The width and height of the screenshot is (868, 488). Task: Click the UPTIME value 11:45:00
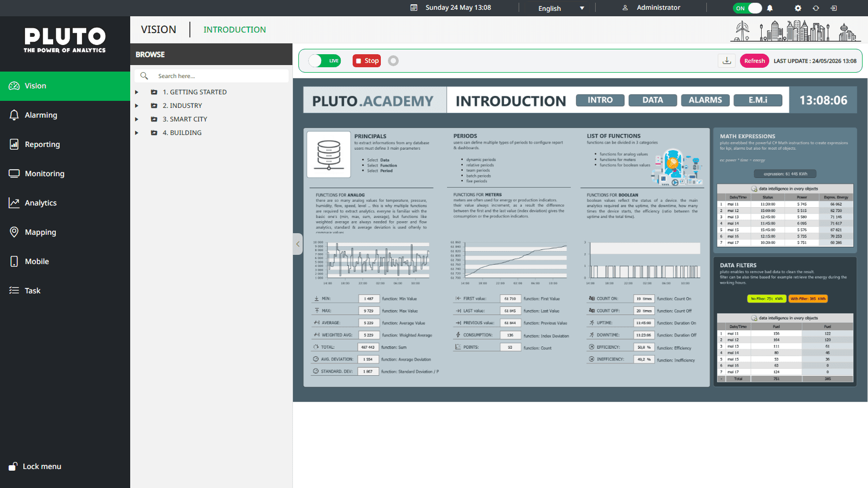click(644, 323)
